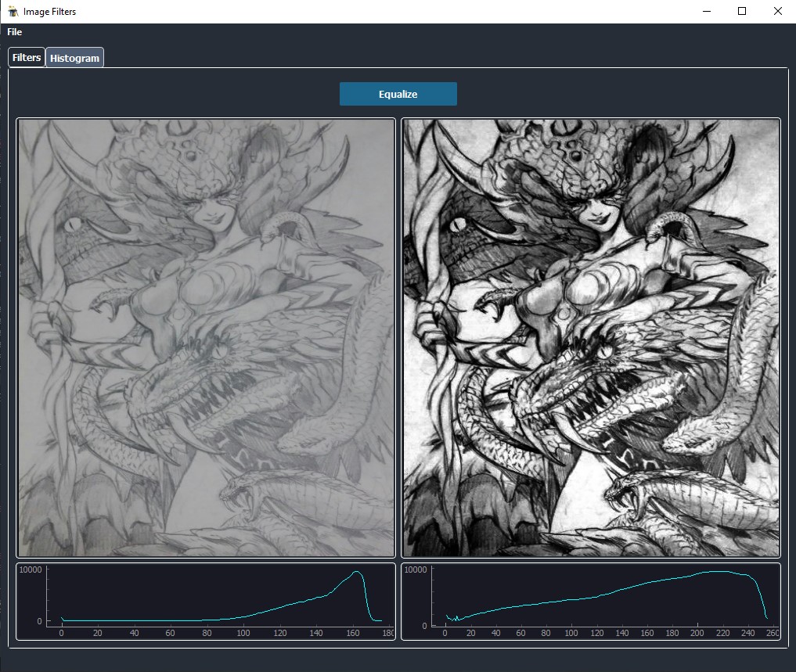Viewport: 796px width, 672px height.
Task: Click the Equalize button
Action: pos(398,94)
